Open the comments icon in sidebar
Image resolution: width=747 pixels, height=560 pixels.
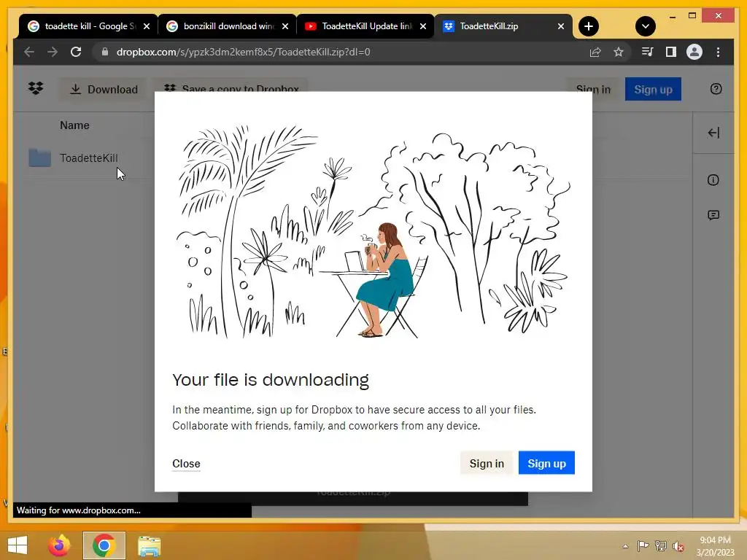click(713, 215)
